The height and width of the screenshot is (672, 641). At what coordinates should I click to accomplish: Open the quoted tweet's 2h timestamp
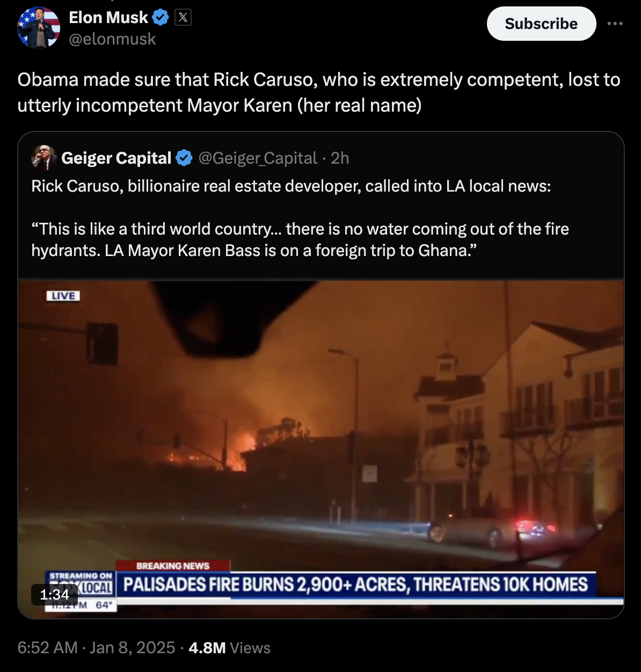point(340,158)
